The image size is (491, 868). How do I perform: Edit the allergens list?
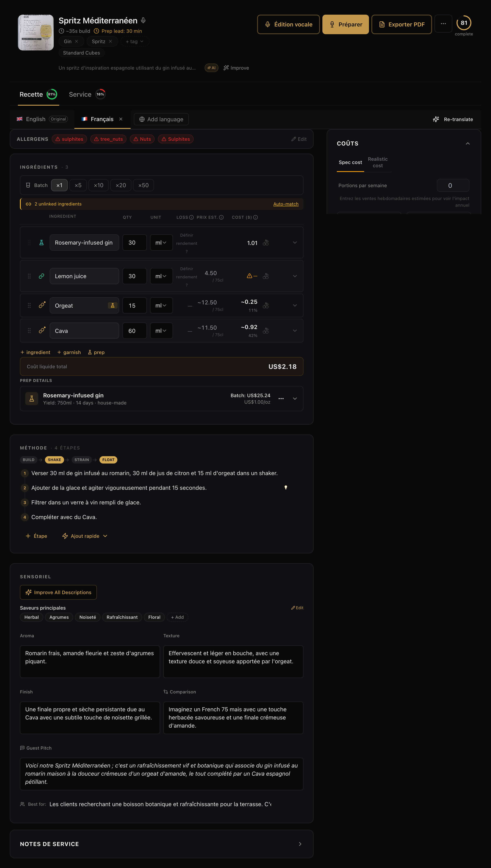point(299,139)
